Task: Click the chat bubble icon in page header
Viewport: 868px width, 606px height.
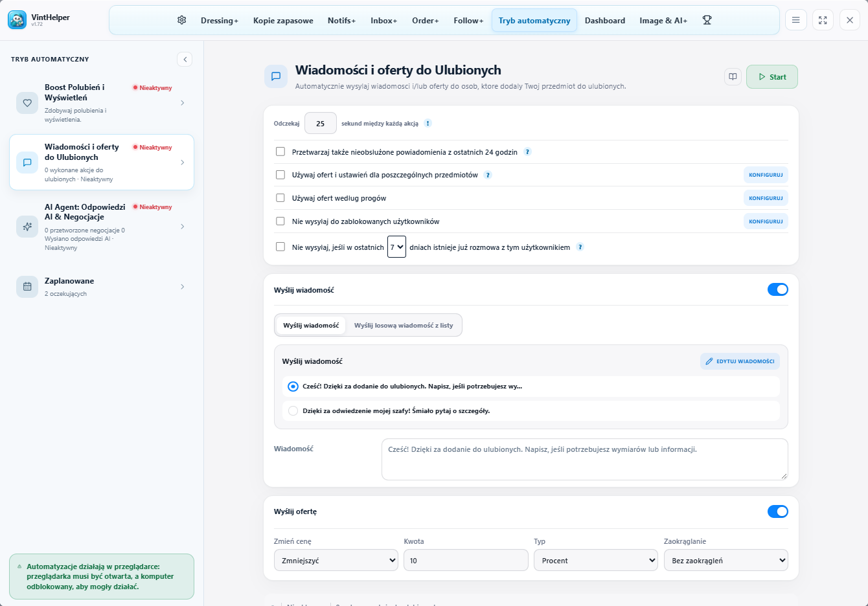Action: pos(275,76)
